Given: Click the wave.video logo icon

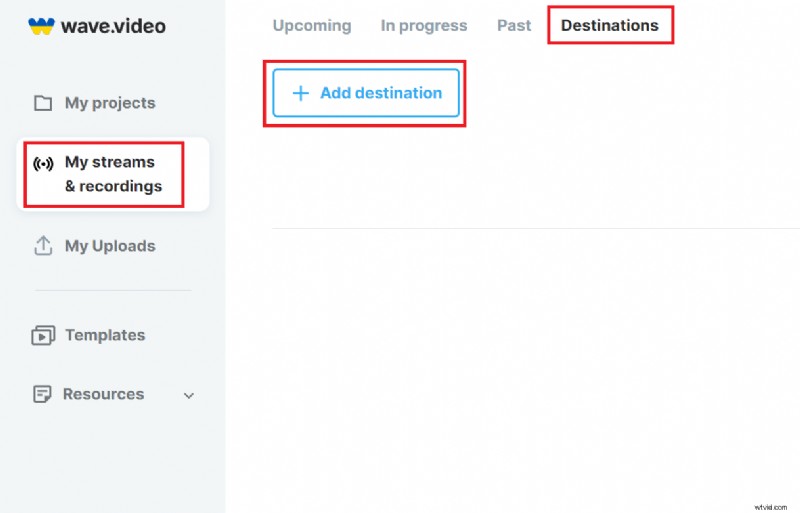Looking at the screenshot, I should pyautogui.click(x=41, y=26).
